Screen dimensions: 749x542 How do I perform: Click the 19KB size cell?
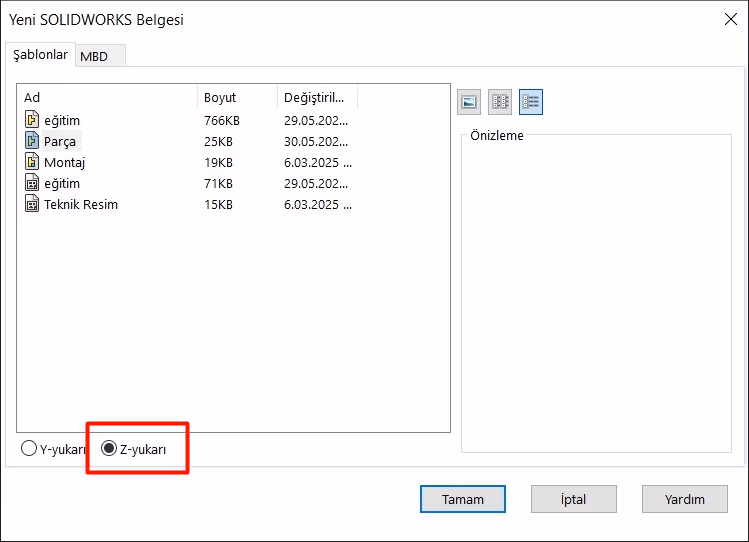[x=218, y=162]
